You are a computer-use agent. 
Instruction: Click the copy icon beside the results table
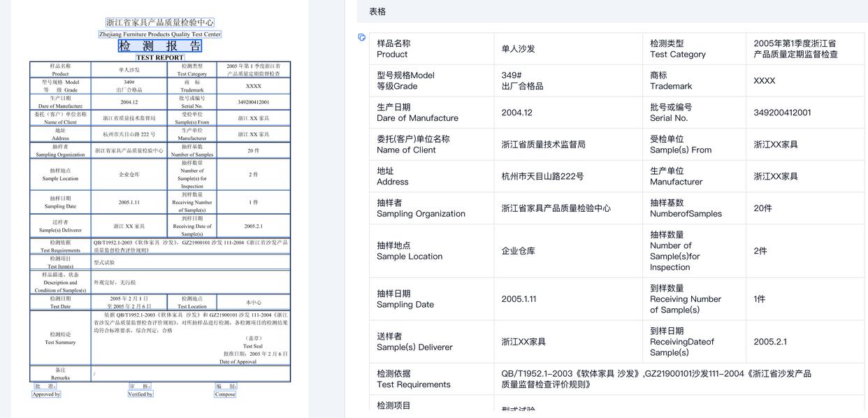(361, 37)
